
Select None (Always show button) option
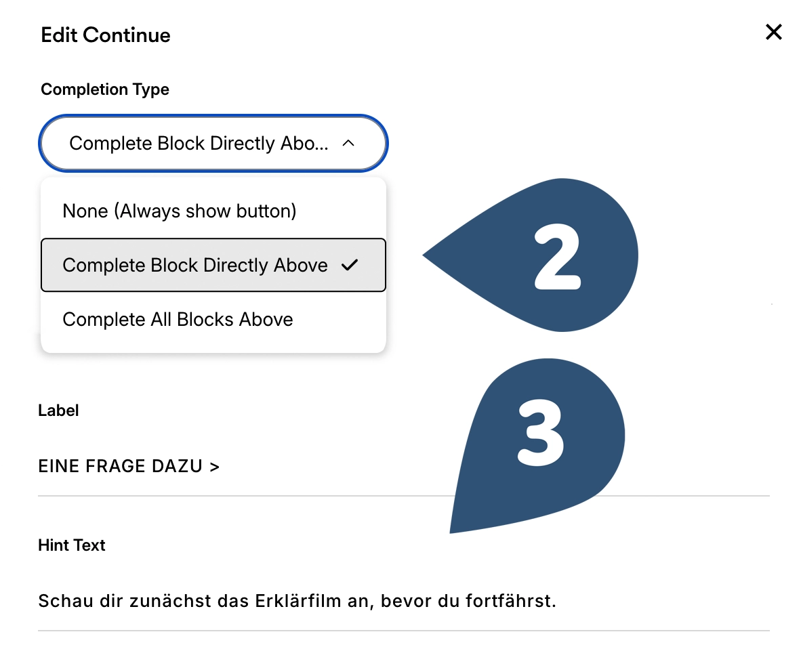click(x=180, y=211)
